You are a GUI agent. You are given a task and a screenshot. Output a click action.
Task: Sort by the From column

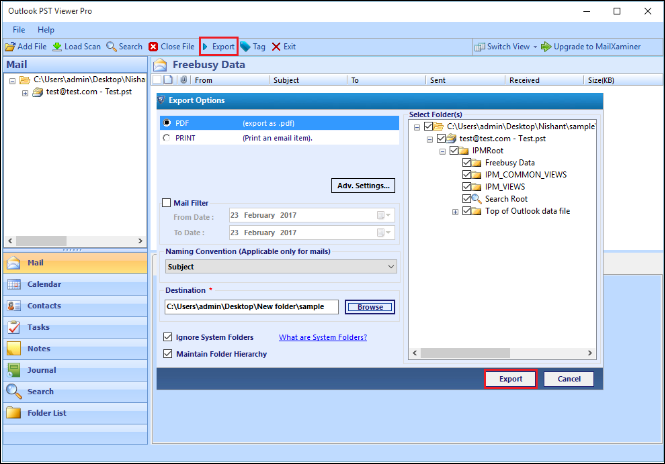pos(230,80)
